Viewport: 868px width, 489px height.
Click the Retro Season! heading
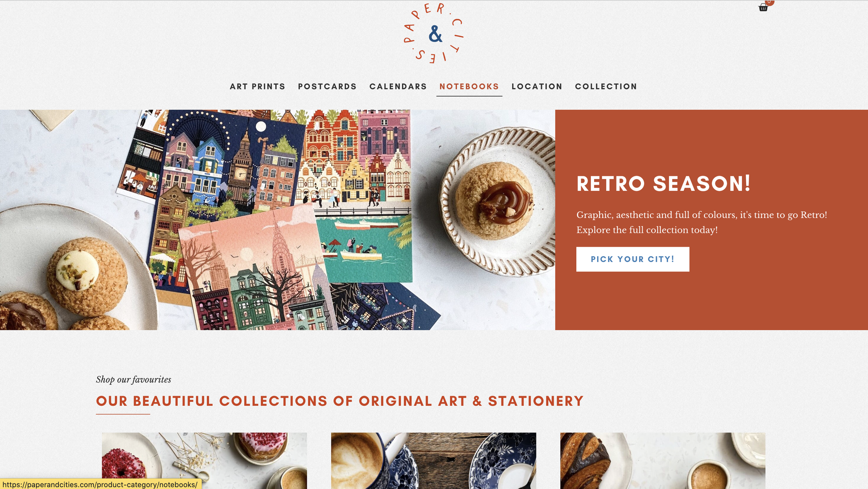[x=663, y=184]
